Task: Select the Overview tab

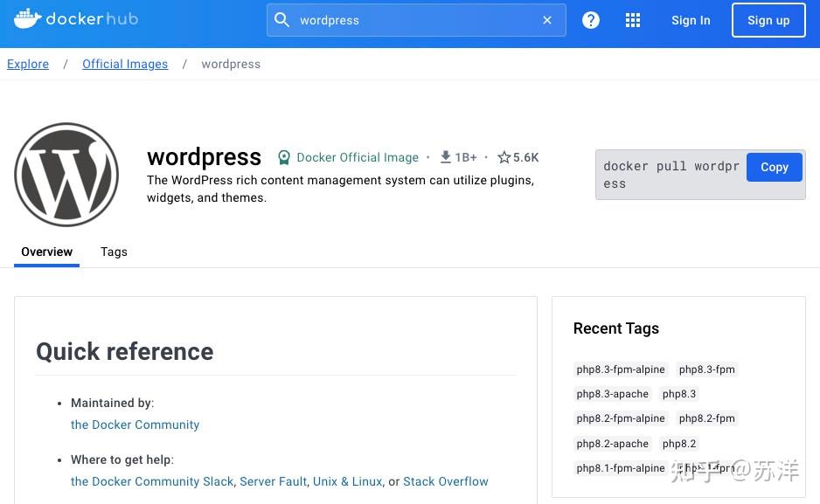Action: coord(46,252)
